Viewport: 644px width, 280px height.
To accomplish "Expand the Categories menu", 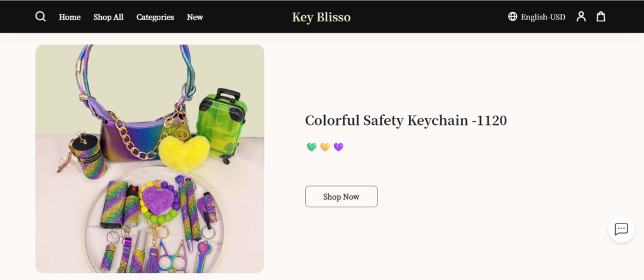I will pos(155,17).
